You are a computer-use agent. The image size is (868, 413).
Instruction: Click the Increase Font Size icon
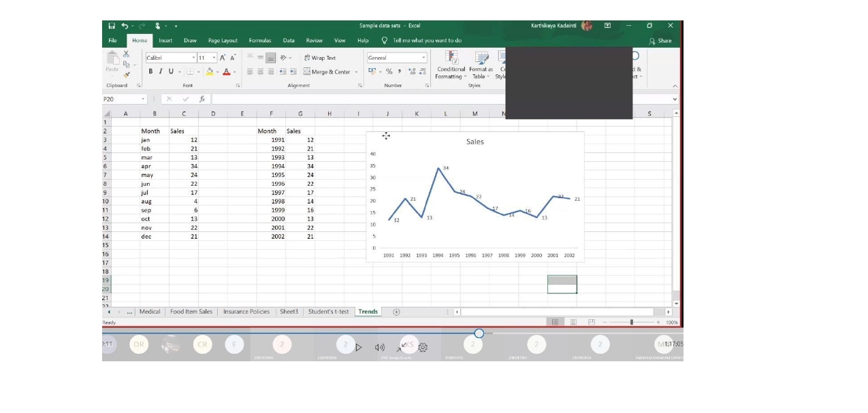click(x=223, y=58)
